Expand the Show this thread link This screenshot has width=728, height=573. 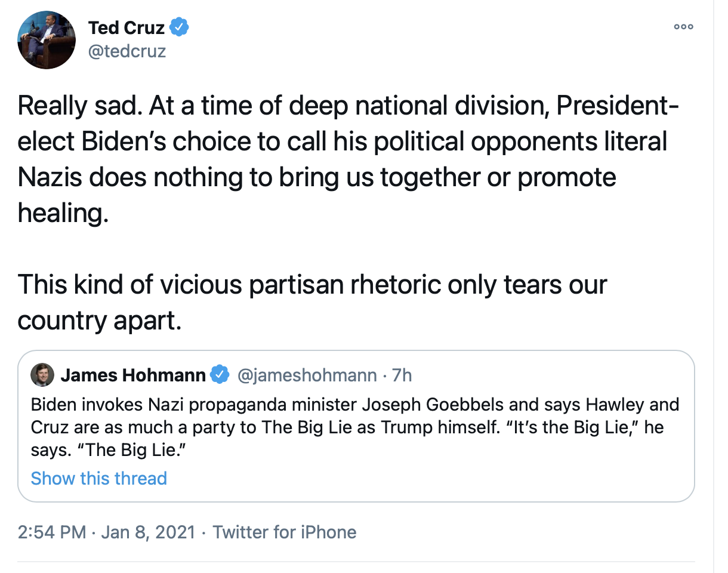click(x=99, y=478)
